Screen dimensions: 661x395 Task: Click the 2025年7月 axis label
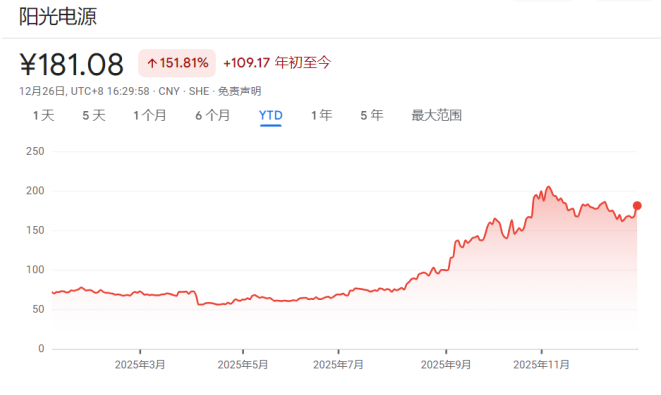click(x=338, y=365)
